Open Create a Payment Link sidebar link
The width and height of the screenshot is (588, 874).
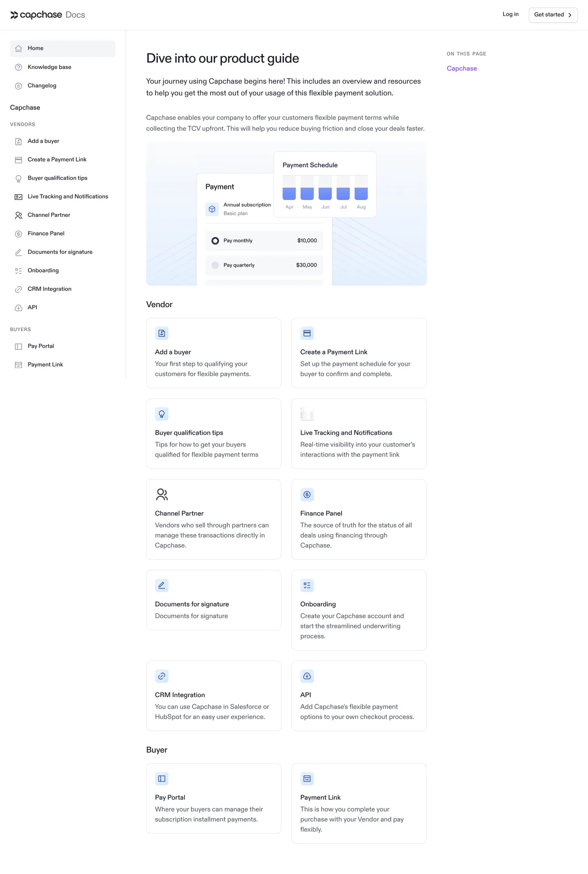pos(63,160)
